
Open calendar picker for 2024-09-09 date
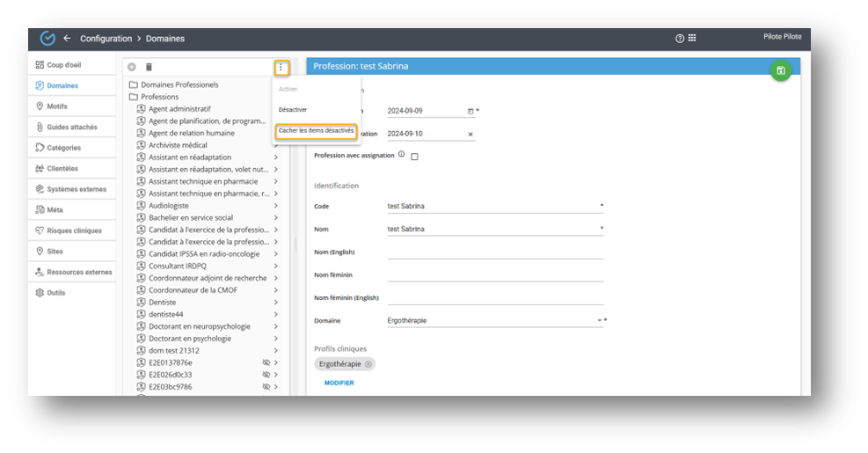pos(470,112)
